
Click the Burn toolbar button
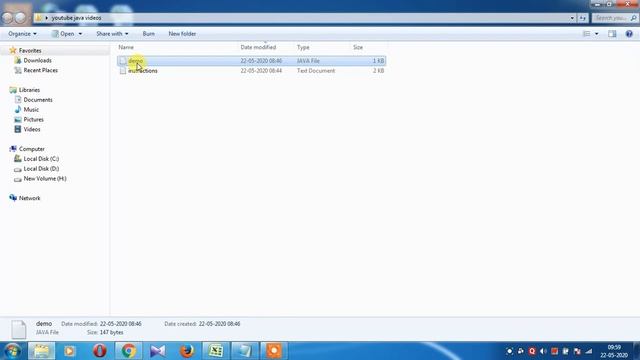(x=149, y=34)
